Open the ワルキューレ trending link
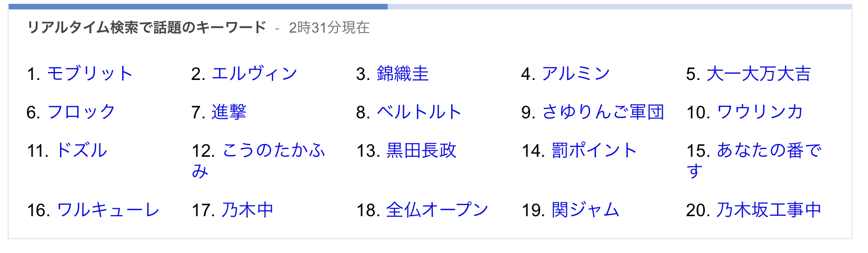Screen dimensions: 868x253 pyautogui.click(x=108, y=210)
